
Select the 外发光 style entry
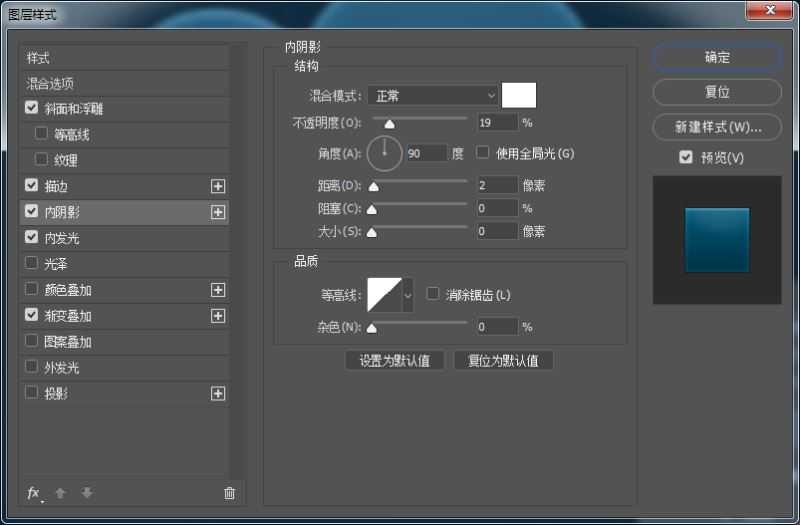point(61,368)
